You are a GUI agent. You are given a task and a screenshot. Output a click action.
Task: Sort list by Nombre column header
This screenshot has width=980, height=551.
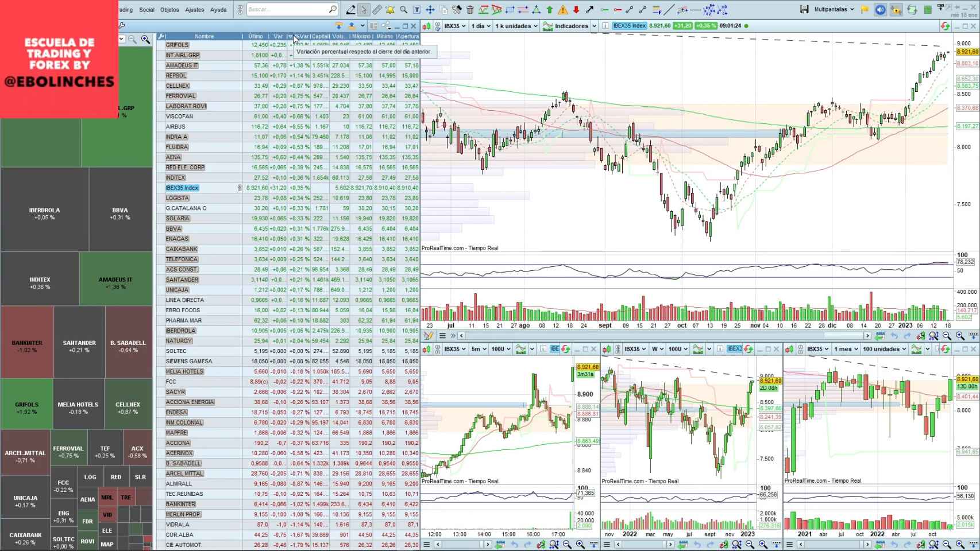click(204, 36)
